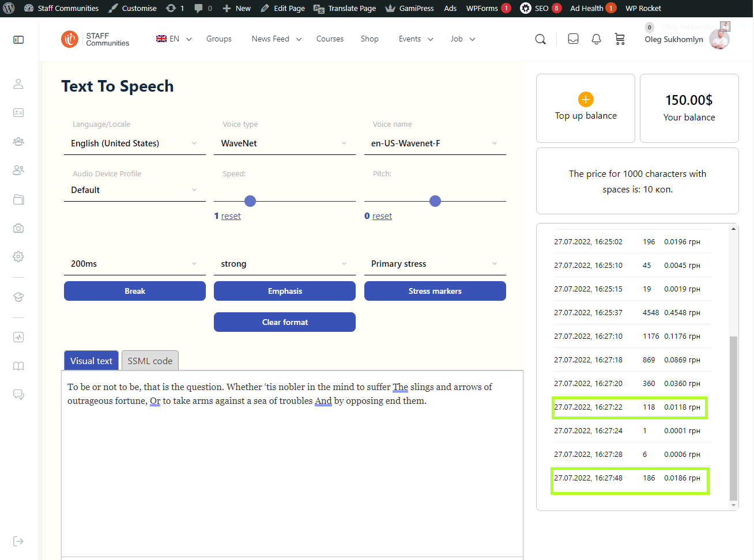The width and height of the screenshot is (754, 560).
Task: Open settings gear icon in sidebar
Action: [x=18, y=256]
